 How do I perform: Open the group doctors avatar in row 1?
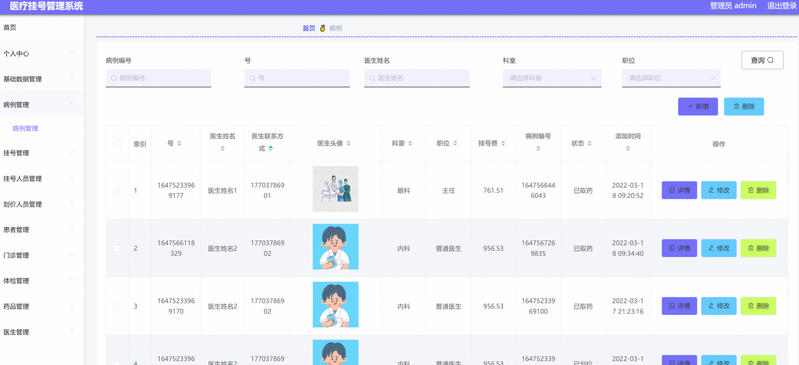pos(335,189)
